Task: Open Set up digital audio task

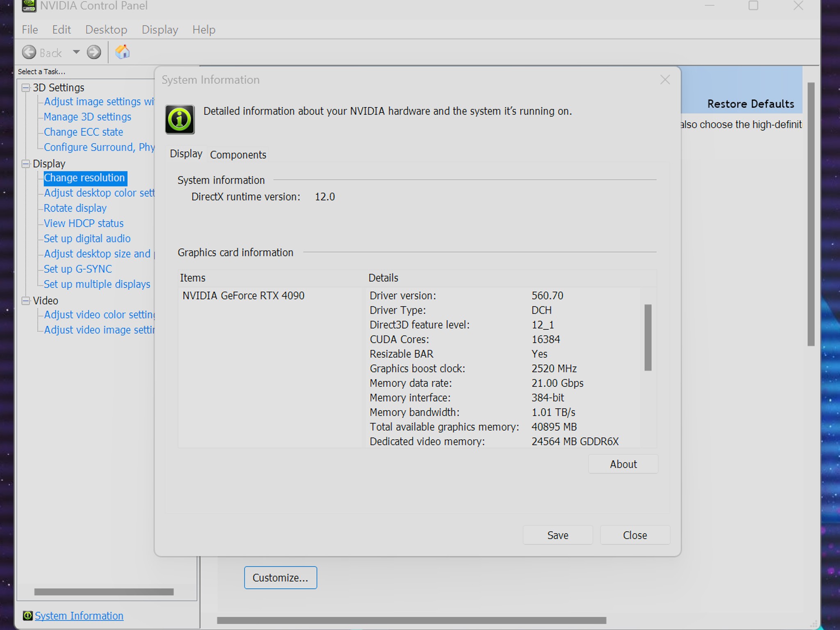Action: (87, 238)
